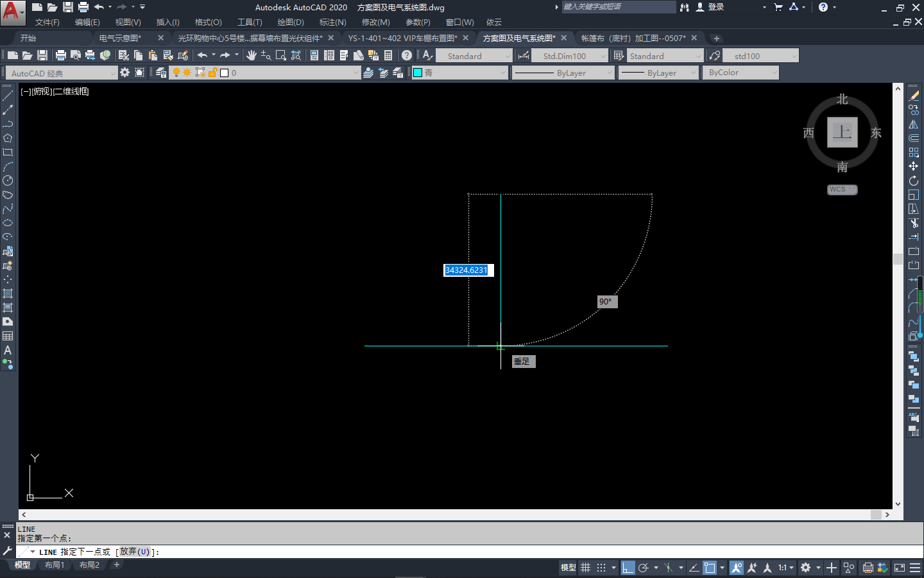924x578 pixels.
Task: Click the Save icon in standard toolbar
Action: [42, 55]
